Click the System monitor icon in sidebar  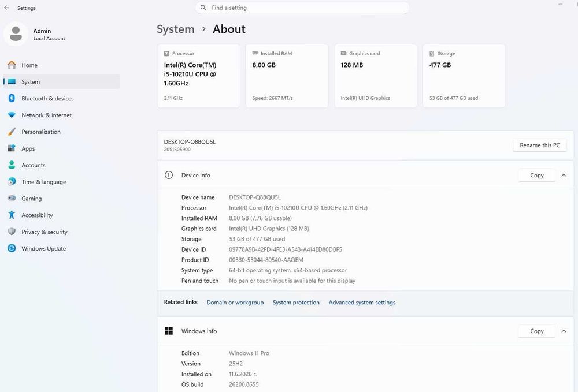click(x=12, y=82)
